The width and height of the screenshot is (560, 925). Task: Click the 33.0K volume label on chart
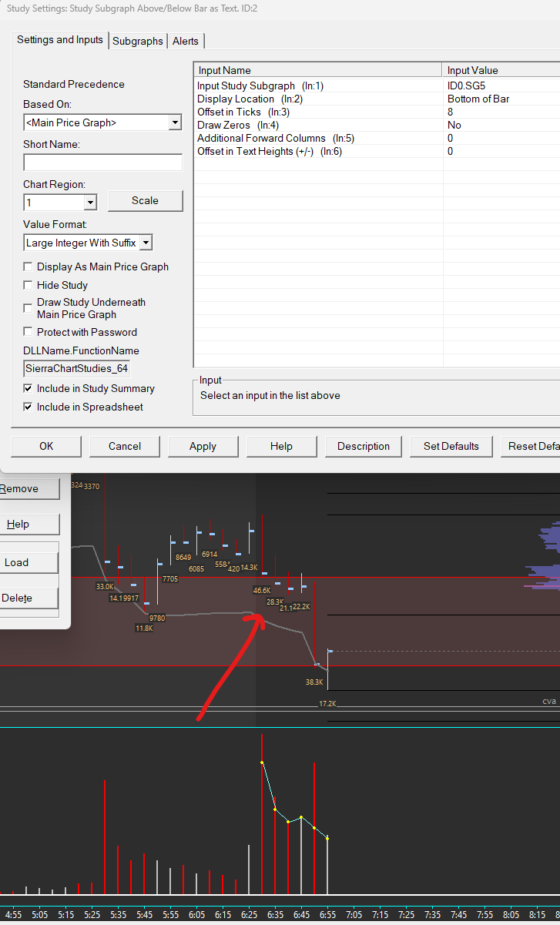(x=105, y=586)
